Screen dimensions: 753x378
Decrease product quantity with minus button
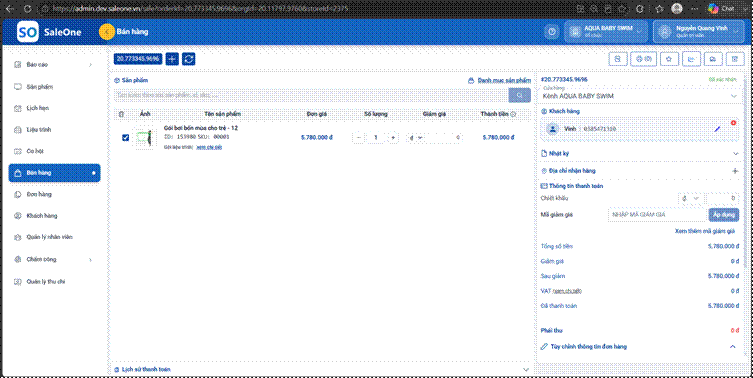coord(358,138)
